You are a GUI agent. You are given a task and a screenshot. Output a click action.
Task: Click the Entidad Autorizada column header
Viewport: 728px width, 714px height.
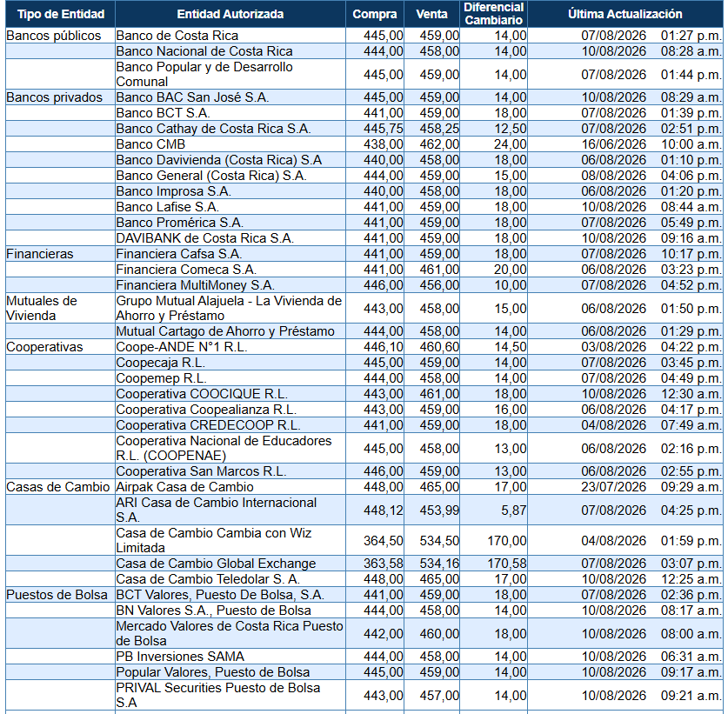(230, 14)
